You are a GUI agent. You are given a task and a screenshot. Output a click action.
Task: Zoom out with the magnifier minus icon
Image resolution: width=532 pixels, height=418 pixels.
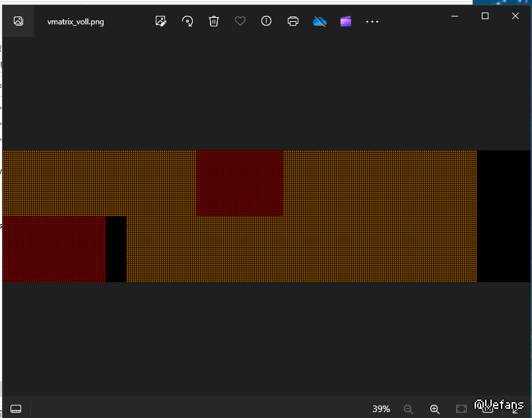(x=409, y=409)
